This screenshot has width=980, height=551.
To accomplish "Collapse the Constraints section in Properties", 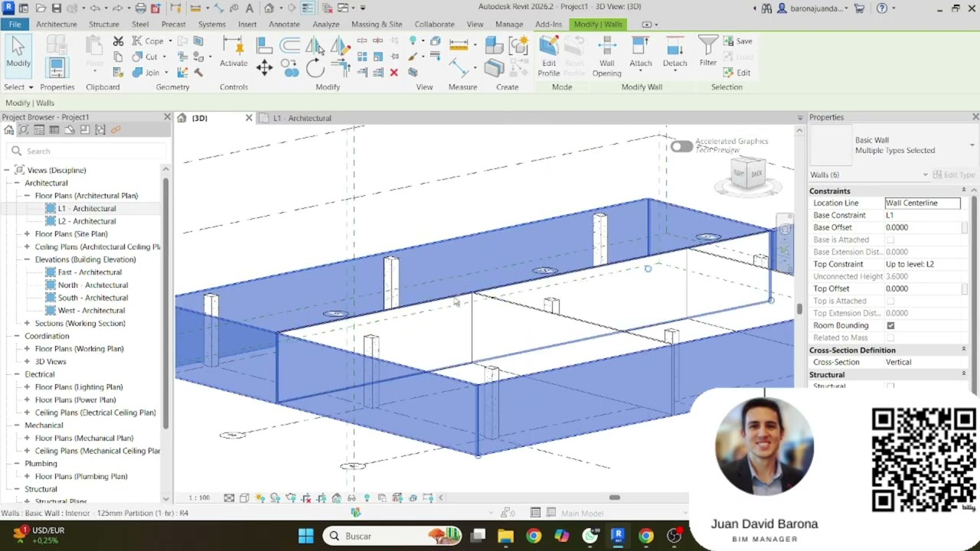I will pos(964,191).
